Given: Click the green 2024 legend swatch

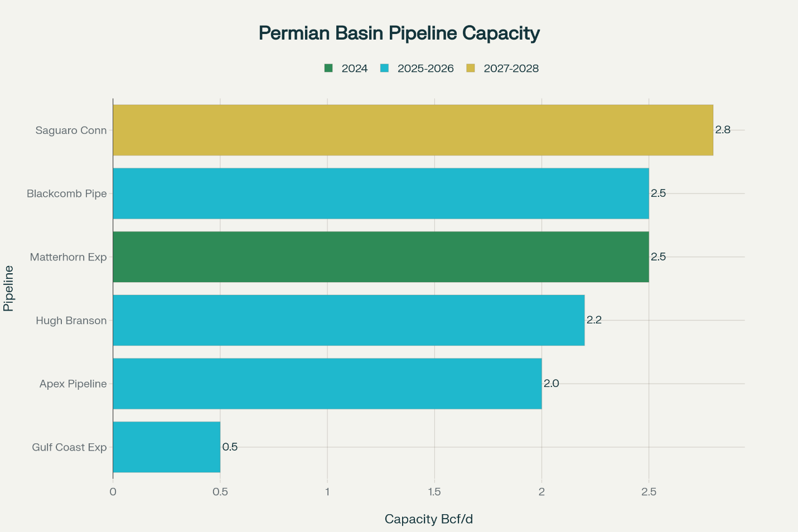Looking at the screenshot, I should tap(328, 69).
